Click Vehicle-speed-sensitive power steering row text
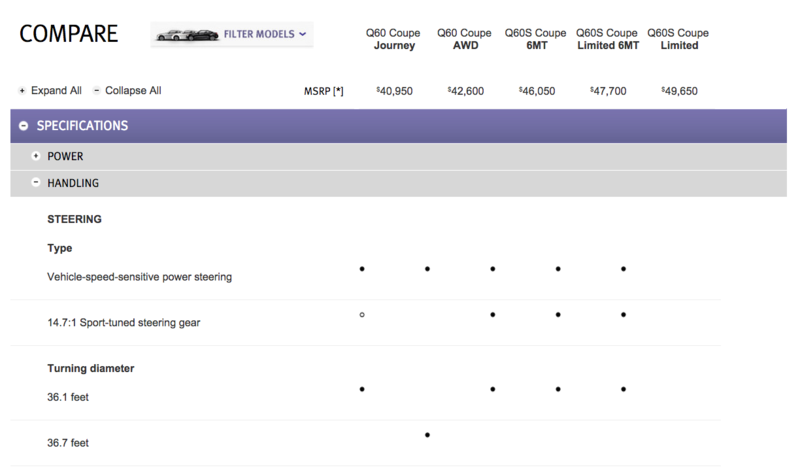 click(140, 277)
